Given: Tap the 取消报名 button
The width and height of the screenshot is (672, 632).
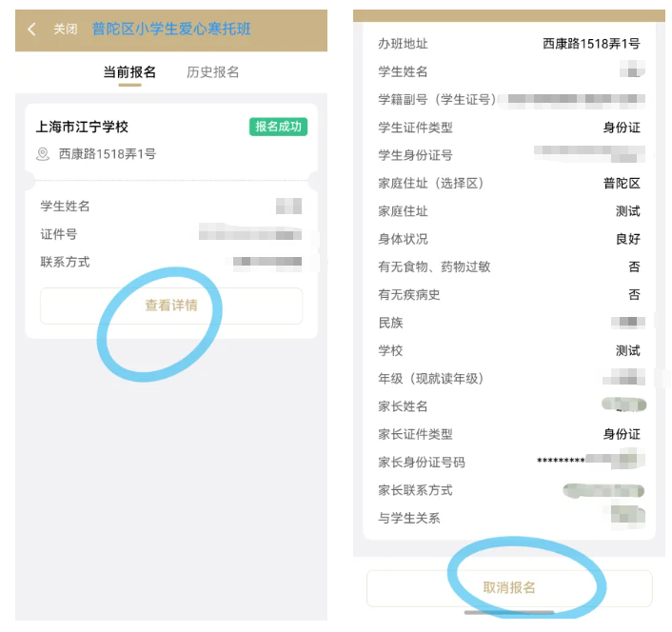Looking at the screenshot, I should (x=509, y=588).
